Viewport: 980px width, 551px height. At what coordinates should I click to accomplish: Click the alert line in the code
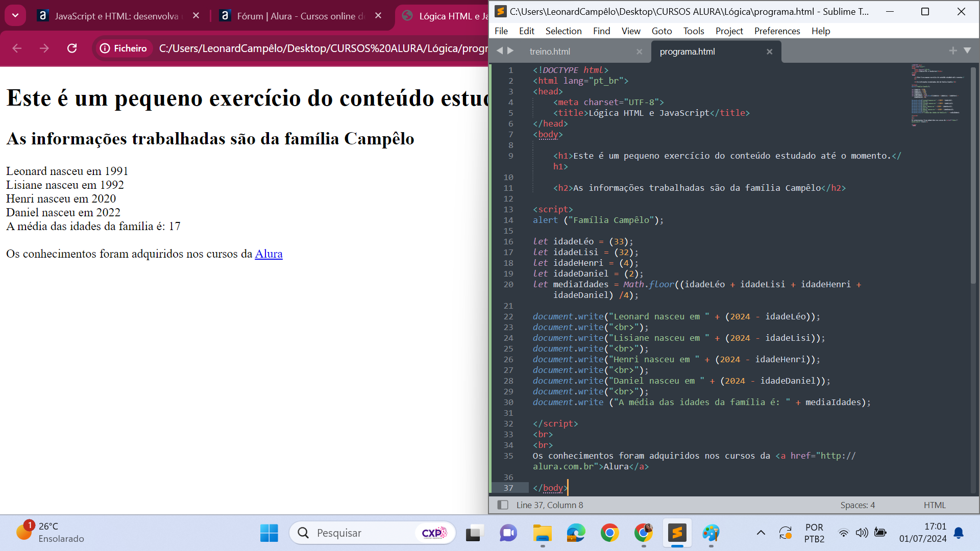tap(598, 220)
